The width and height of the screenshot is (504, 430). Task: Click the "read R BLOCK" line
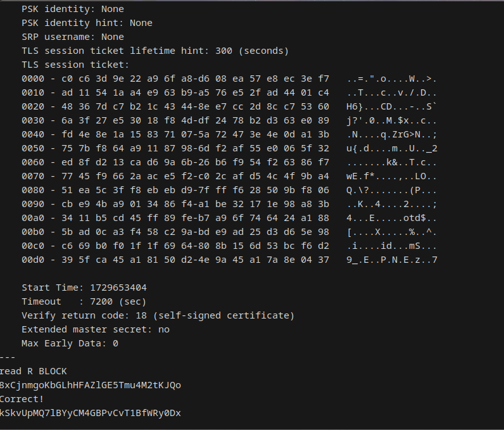coord(33,371)
